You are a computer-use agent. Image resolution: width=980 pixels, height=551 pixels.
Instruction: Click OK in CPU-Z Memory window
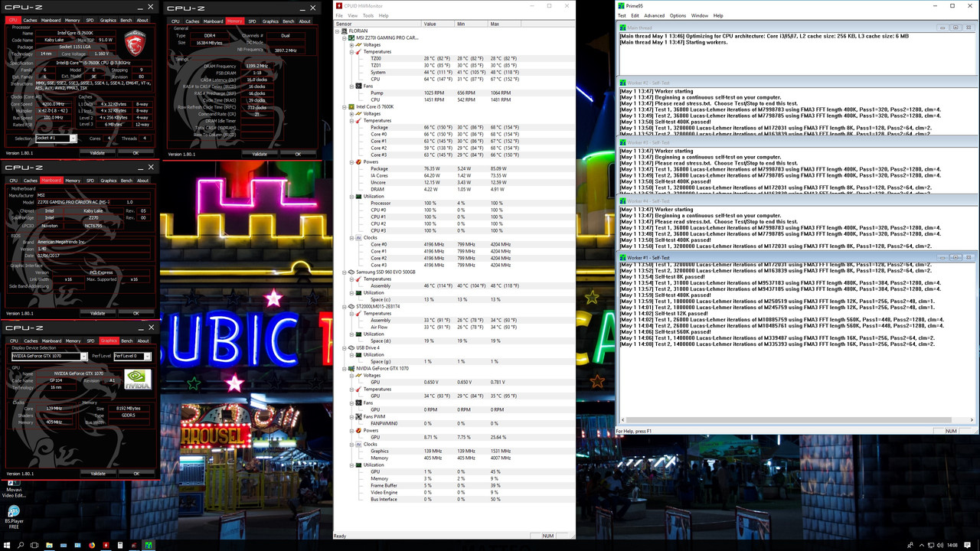coord(298,154)
